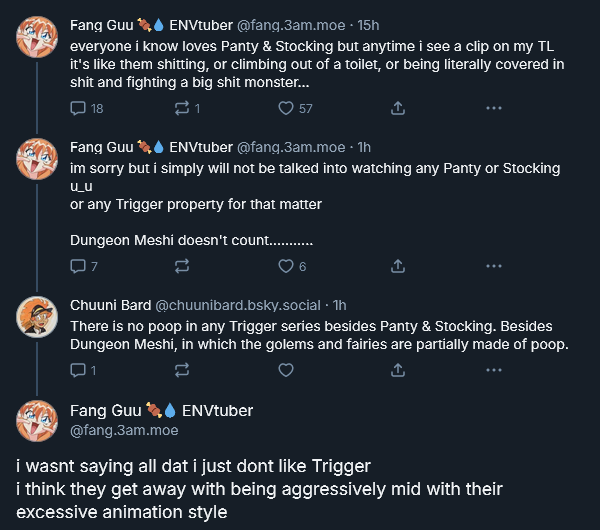
Task: Reply to the Dungeon Meshi post
Action: (x=78, y=266)
